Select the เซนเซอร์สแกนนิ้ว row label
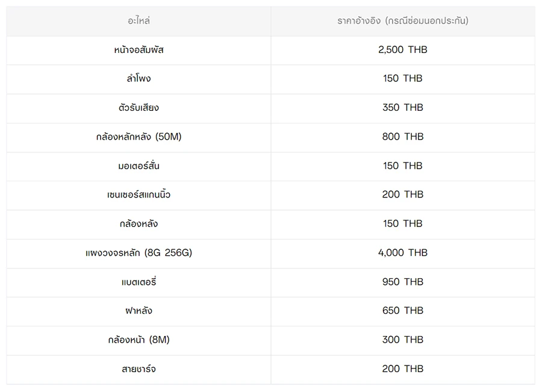 click(139, 194)
